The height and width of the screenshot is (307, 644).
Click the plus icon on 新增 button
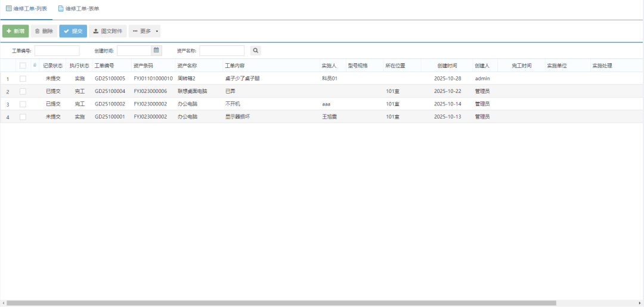tap(8, 31)
